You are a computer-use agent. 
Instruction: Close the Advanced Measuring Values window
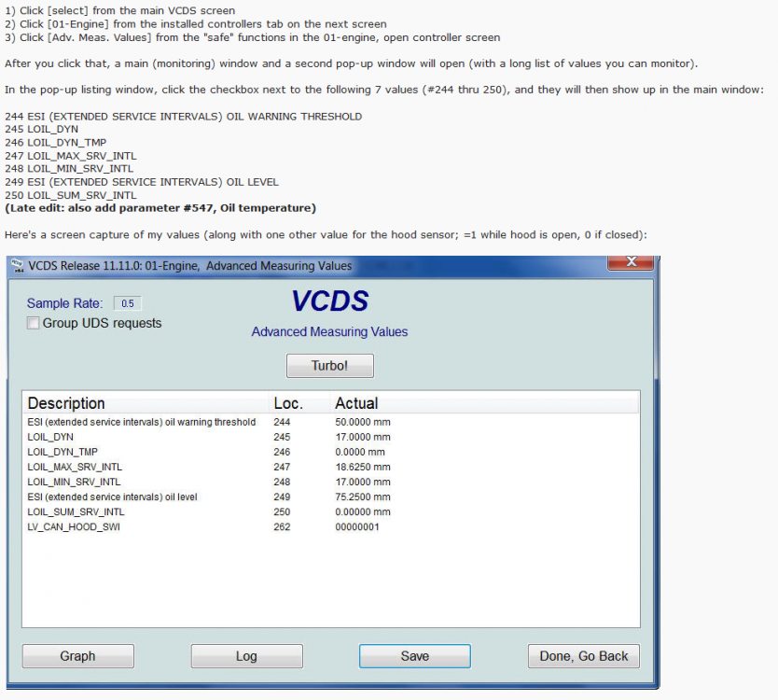(630, 262)
